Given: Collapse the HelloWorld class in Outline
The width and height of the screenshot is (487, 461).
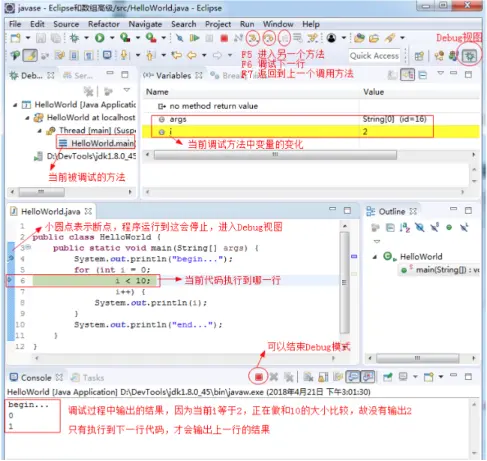Looking at the screenshot, I should point(375,257).
